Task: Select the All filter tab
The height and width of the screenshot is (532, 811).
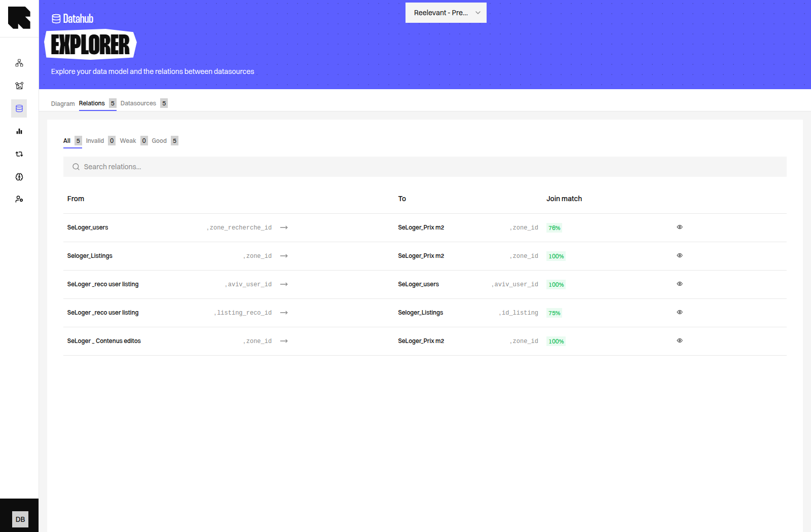Action: [x=72, y=141]
